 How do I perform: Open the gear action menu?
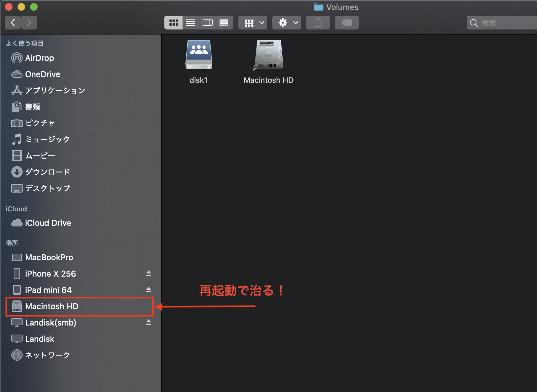[x=287, y=23]
